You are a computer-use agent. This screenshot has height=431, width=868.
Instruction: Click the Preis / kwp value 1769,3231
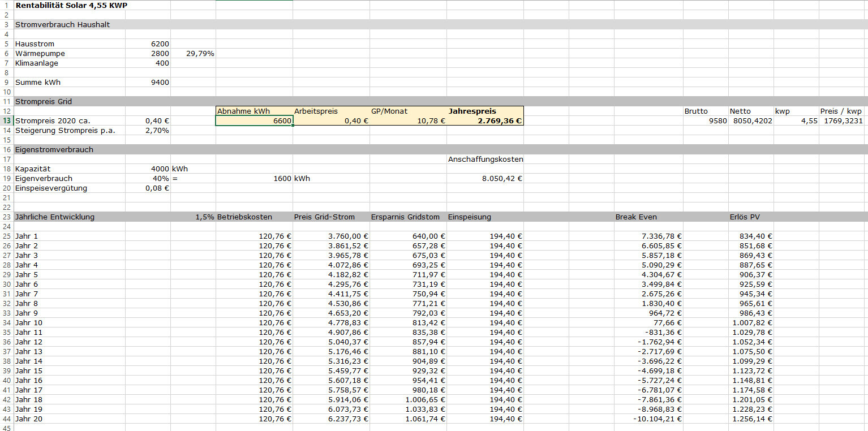(843, 121)
